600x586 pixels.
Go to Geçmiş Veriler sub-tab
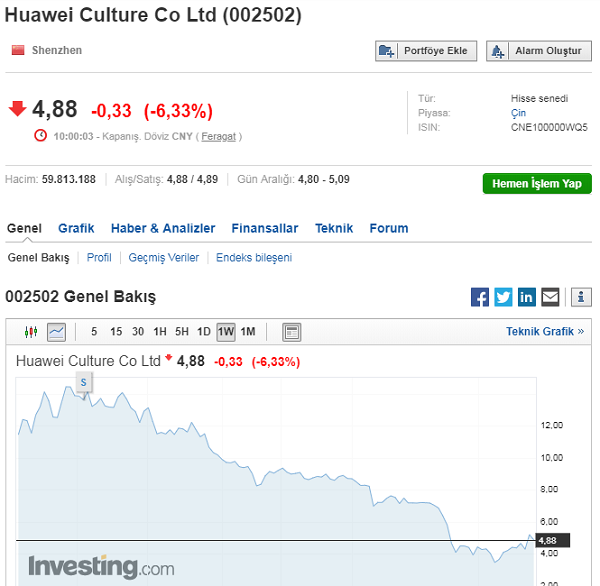coord(164,258)
